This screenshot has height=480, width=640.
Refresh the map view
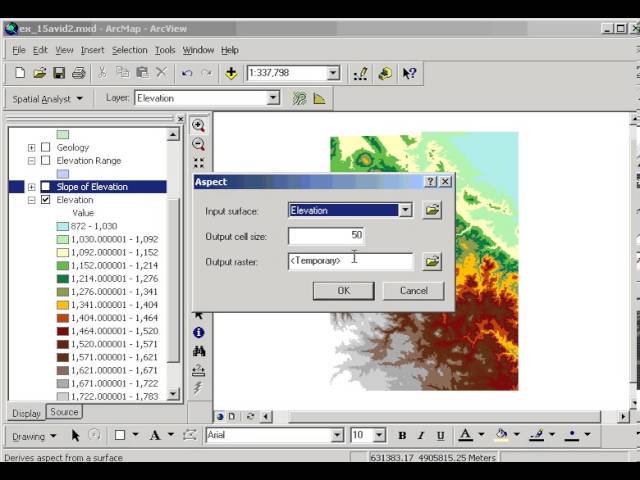tap(251, 417)
